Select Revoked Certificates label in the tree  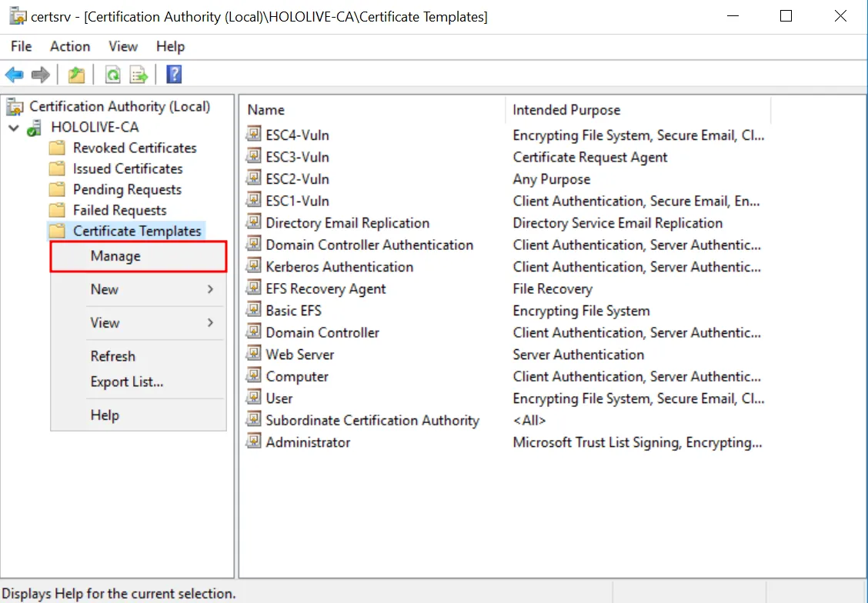click(x=135, y=148)
